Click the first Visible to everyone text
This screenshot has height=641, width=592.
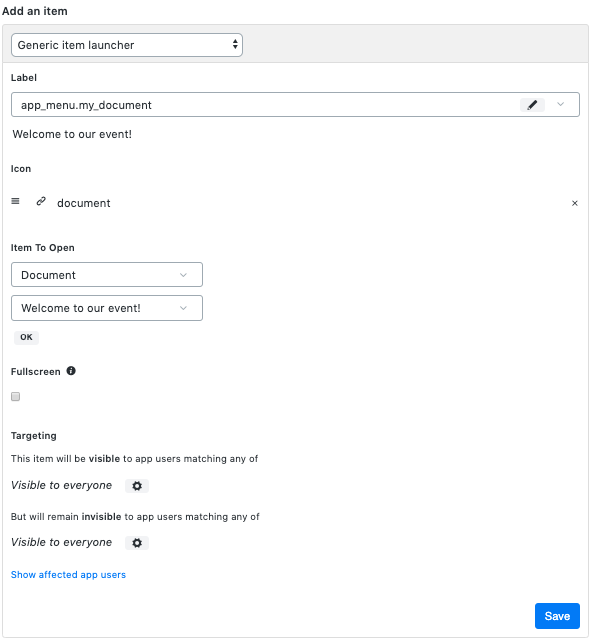pos(61,485)
